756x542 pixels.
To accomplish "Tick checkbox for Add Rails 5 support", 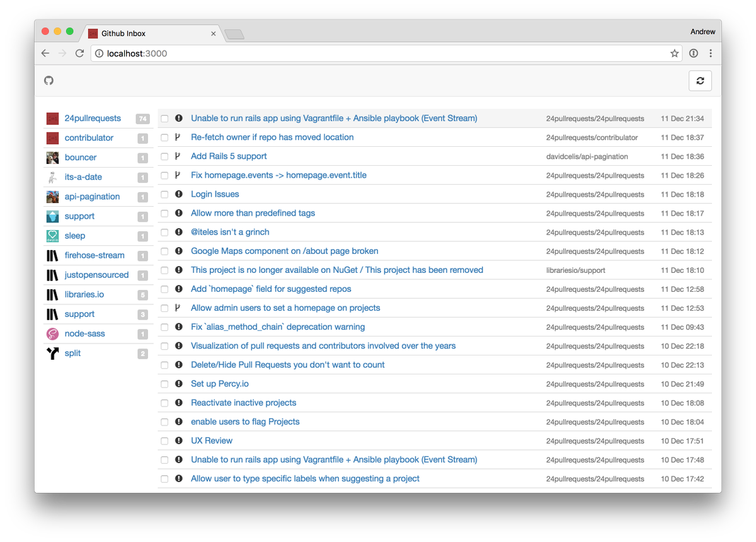I will pyautogui.click(x=164, y=157).
